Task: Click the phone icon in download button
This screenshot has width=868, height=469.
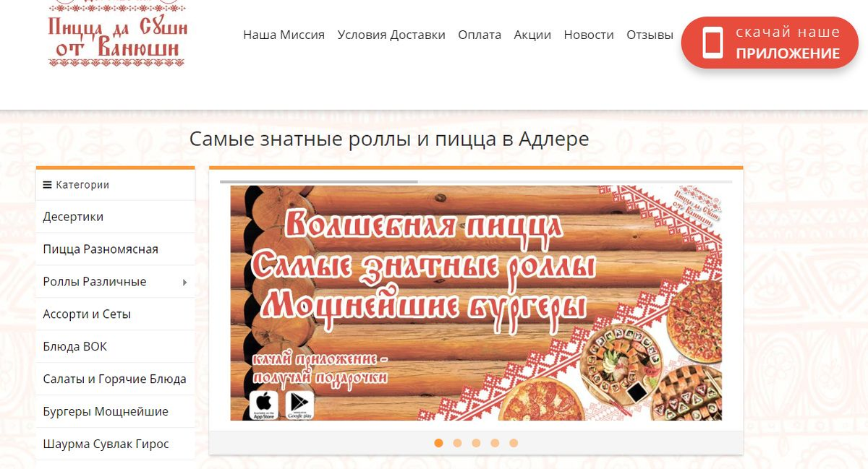Action: tap(712, 43)
